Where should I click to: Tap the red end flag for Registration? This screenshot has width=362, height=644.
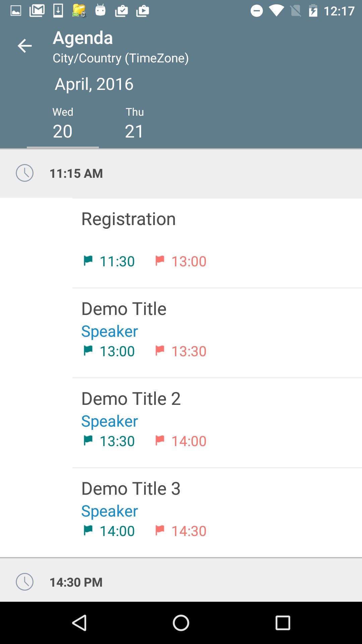[x=160, y=261]
